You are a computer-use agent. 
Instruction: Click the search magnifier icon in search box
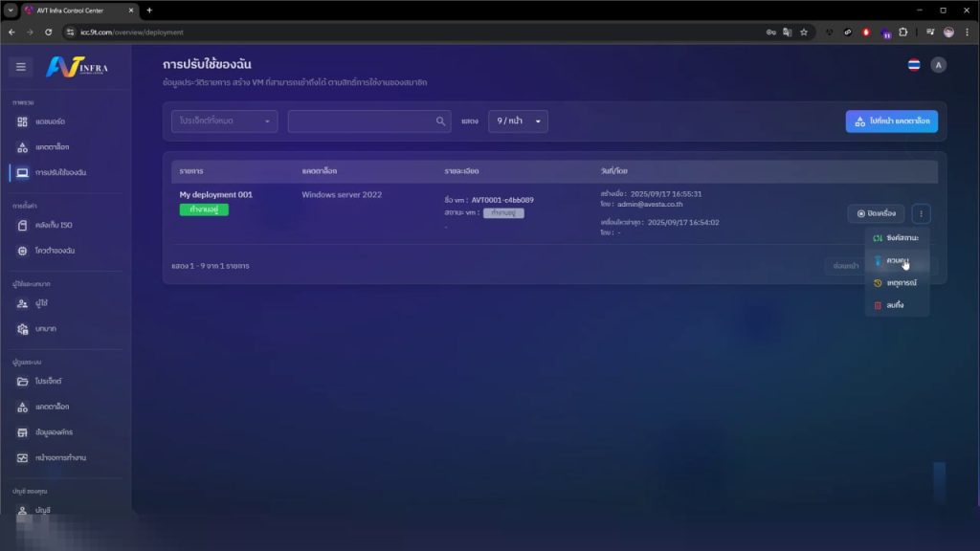440,121
